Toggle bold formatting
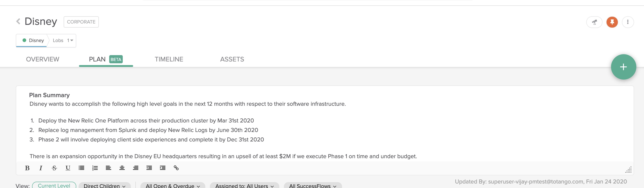Viewport: 644px width, 188px height. click(27, 168)
